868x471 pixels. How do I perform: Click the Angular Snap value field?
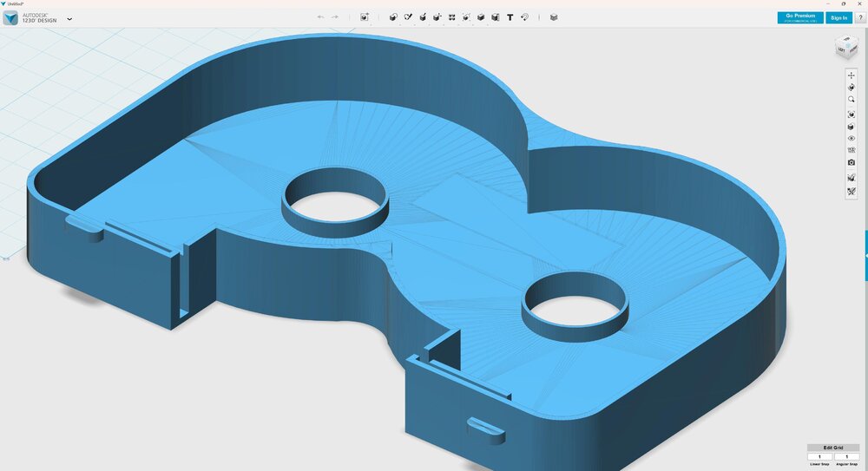846,456
